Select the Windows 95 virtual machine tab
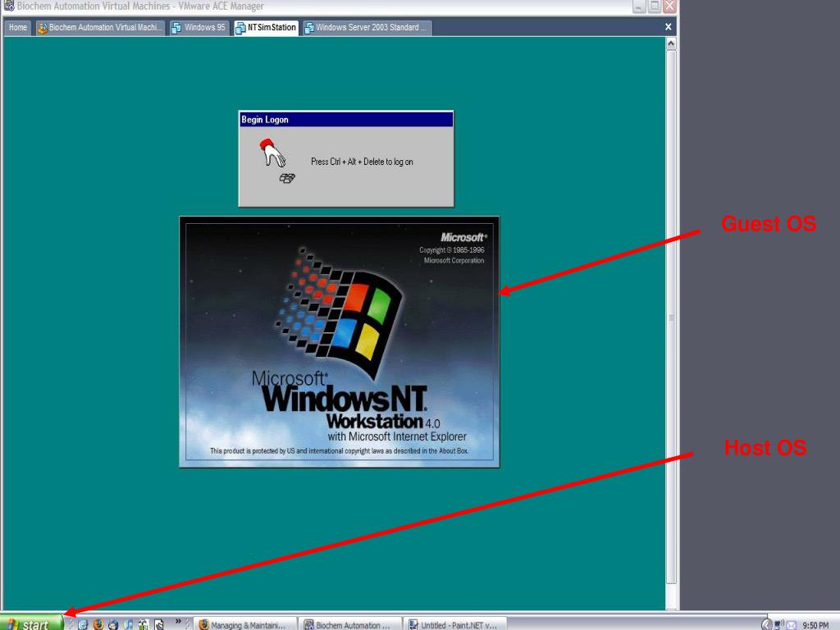840x630 pixels. pos(199,28)
